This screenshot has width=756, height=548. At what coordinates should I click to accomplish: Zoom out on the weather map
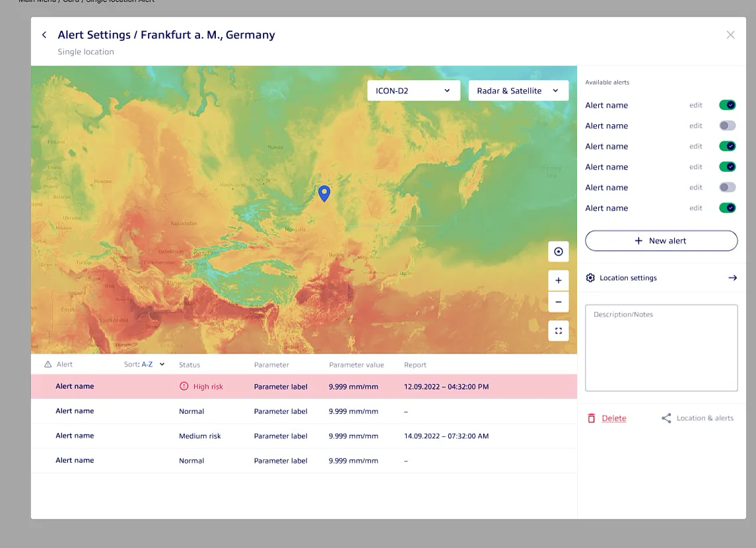point(559,302)
